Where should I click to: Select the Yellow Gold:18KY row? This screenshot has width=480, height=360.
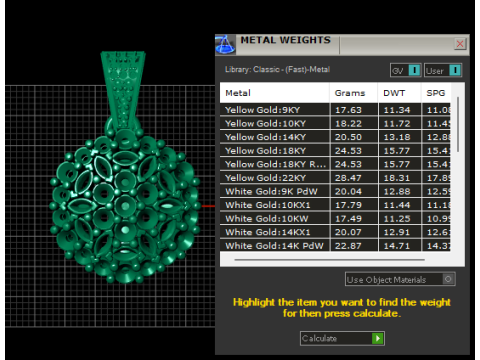[335, 151]
